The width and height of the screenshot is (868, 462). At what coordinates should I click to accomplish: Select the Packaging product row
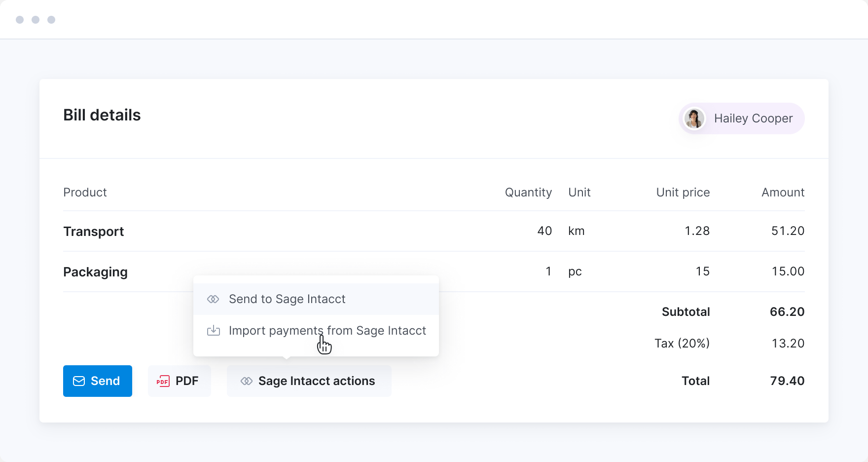[x=96, y=272]
